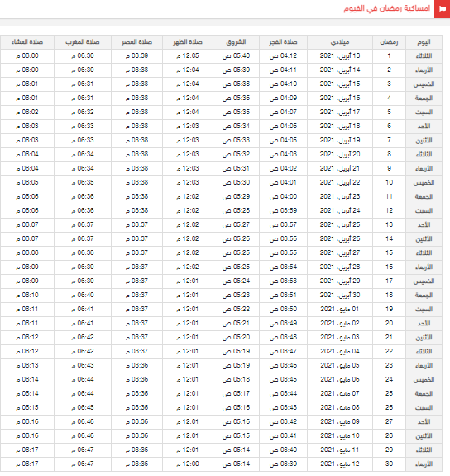
Task: Select Ramadan day 30 number cell
Action: coord(389,464)
